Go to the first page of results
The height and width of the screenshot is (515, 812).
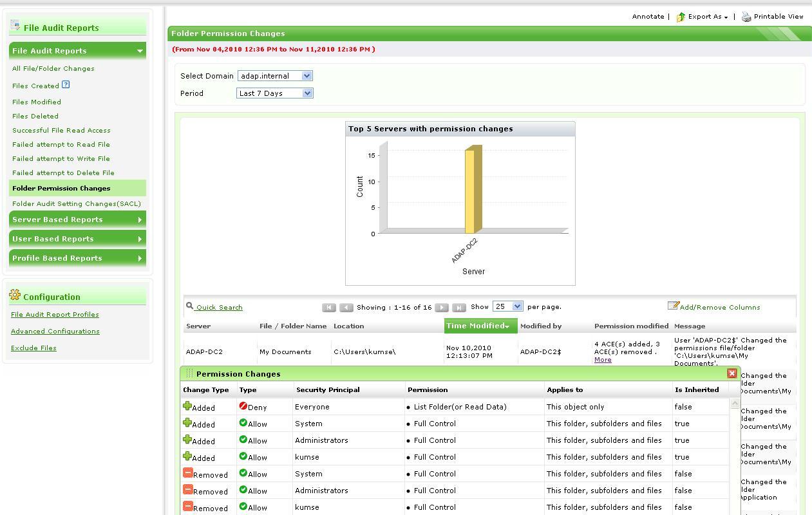tap(329, 308)
